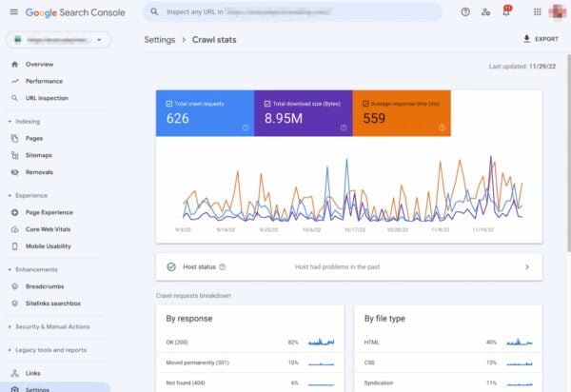Open the notifications bell
The width and height of the screenshot is (571, 392).
505,11
